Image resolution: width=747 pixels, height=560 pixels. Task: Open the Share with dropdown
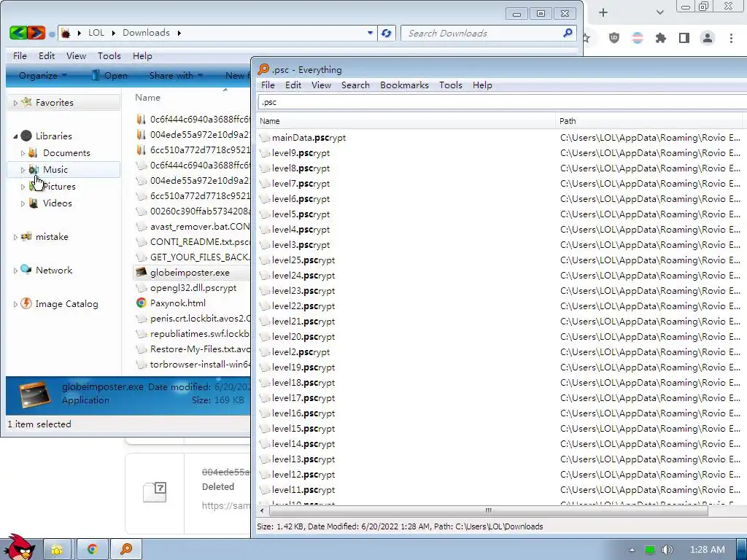[176, 76]
